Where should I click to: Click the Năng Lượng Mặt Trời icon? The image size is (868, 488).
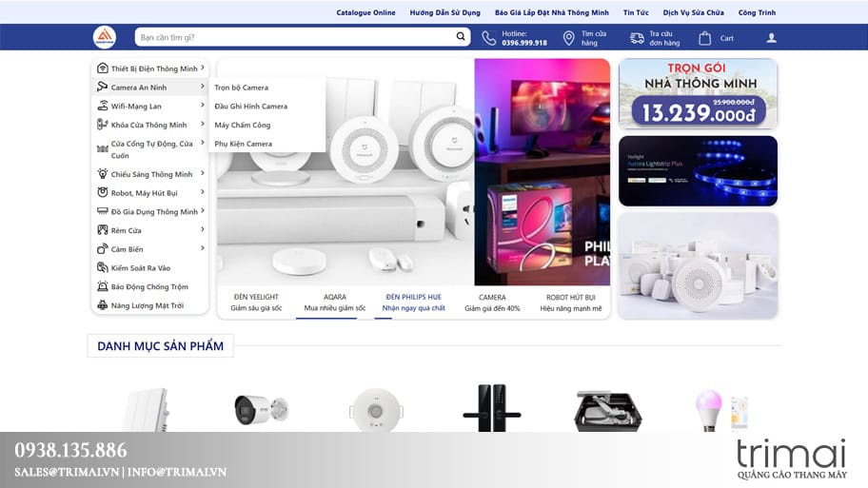coord(103,304)
